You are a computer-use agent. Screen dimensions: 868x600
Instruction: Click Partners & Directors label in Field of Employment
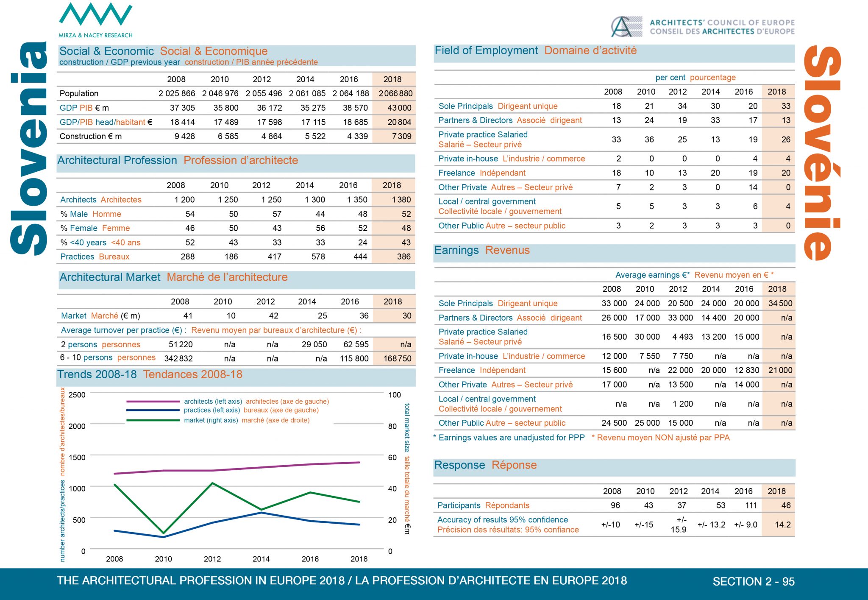510,120
